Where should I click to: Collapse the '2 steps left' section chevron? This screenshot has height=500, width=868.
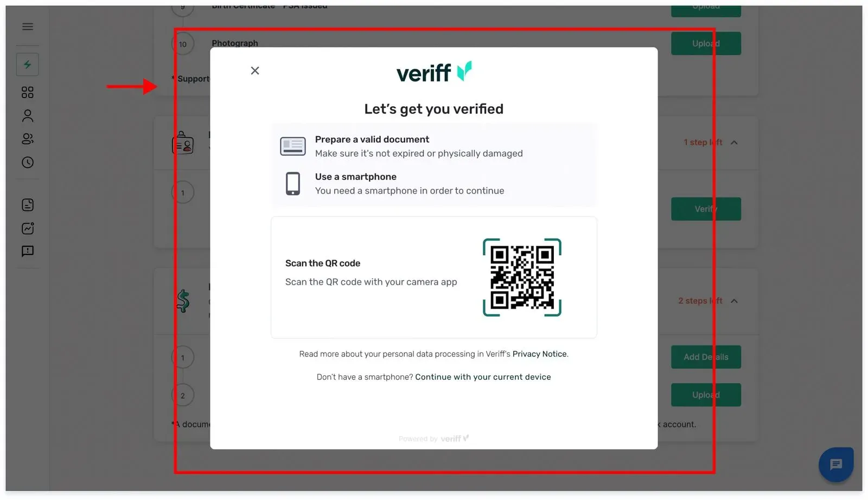[x=734, y=301]
